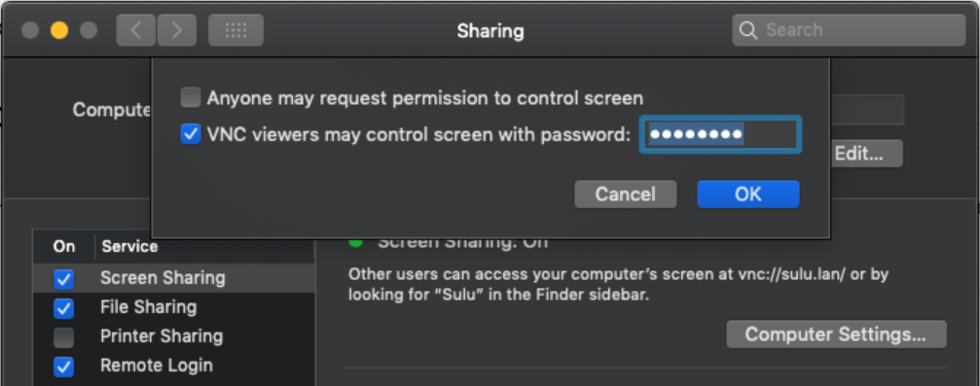Open Computer Settings...
Image resolution: width=980 pixels, height=386 pixels.
836,334
